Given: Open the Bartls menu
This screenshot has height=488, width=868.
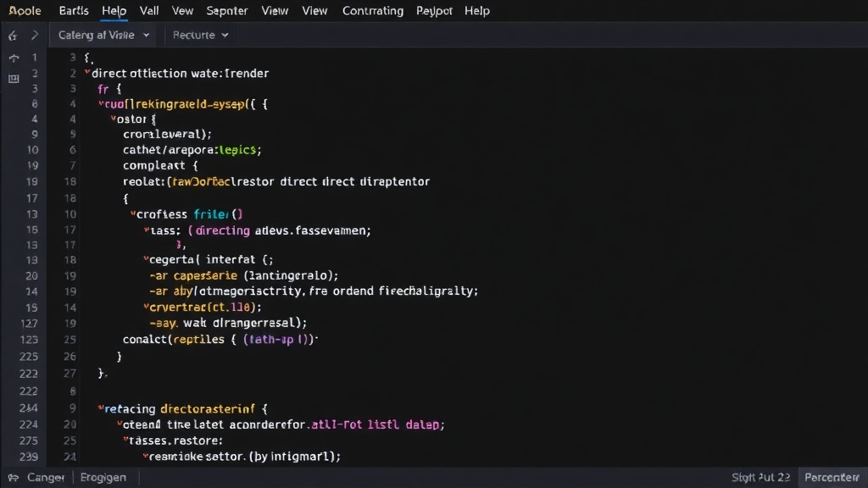Looking at the screenshot, I should [x=74, y=10].
